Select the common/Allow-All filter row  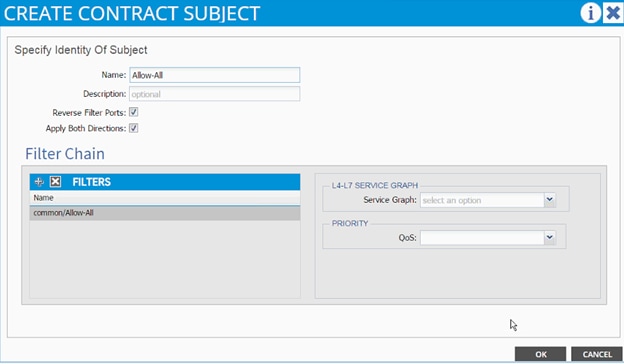(165, 213)
